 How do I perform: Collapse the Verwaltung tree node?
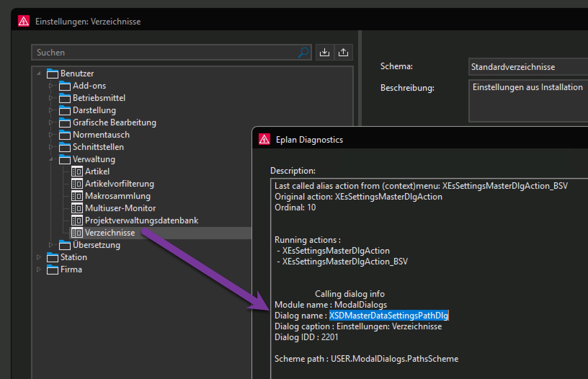51,159
